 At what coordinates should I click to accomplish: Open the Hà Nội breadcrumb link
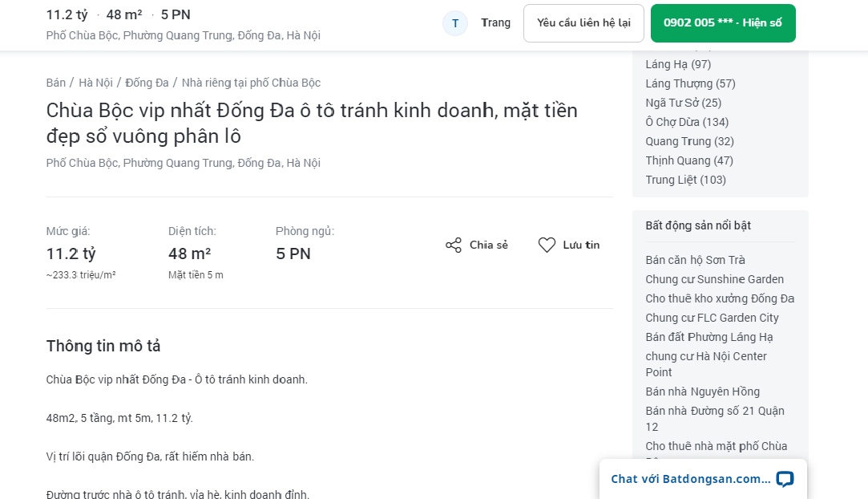[x=95, y=83]
